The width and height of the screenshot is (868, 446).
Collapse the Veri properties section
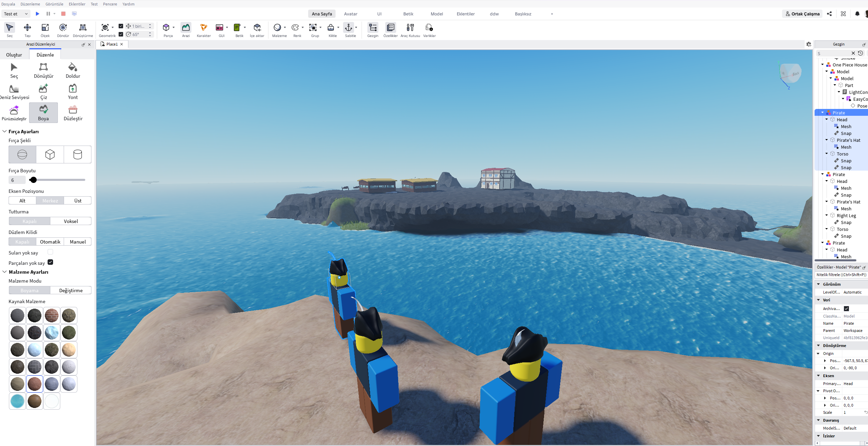pyautogui.click(x=818, y=300)
